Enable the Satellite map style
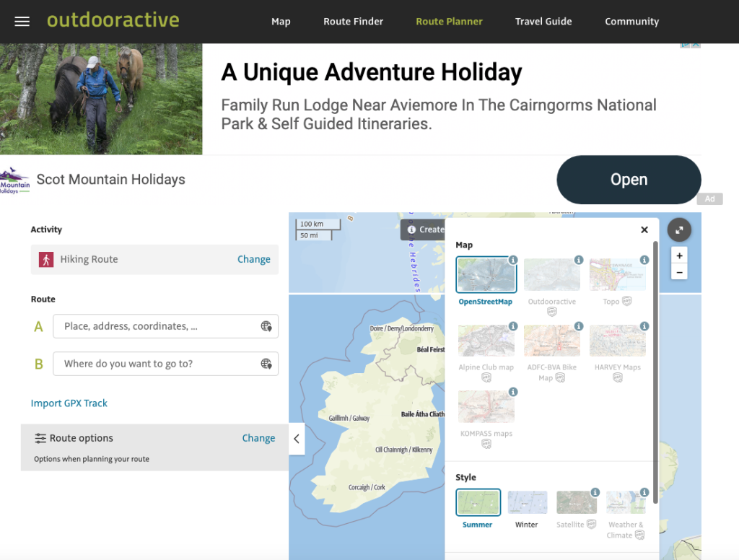 point(576,503)
